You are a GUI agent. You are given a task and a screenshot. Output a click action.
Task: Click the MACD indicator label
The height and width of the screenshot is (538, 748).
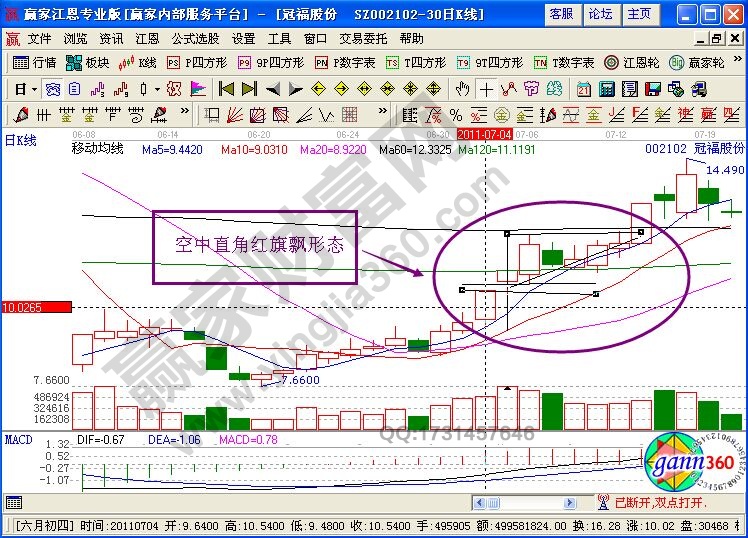[x=18, y=439]
